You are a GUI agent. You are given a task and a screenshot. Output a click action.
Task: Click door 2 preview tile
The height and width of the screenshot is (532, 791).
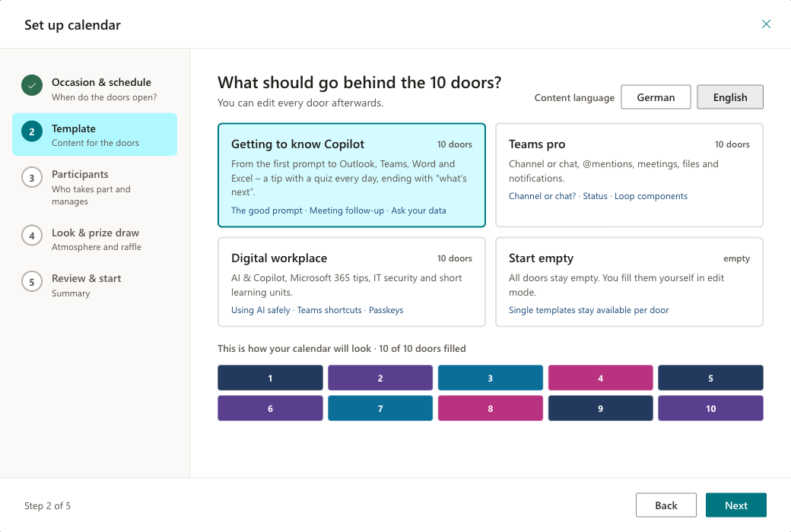pos(380,378)
